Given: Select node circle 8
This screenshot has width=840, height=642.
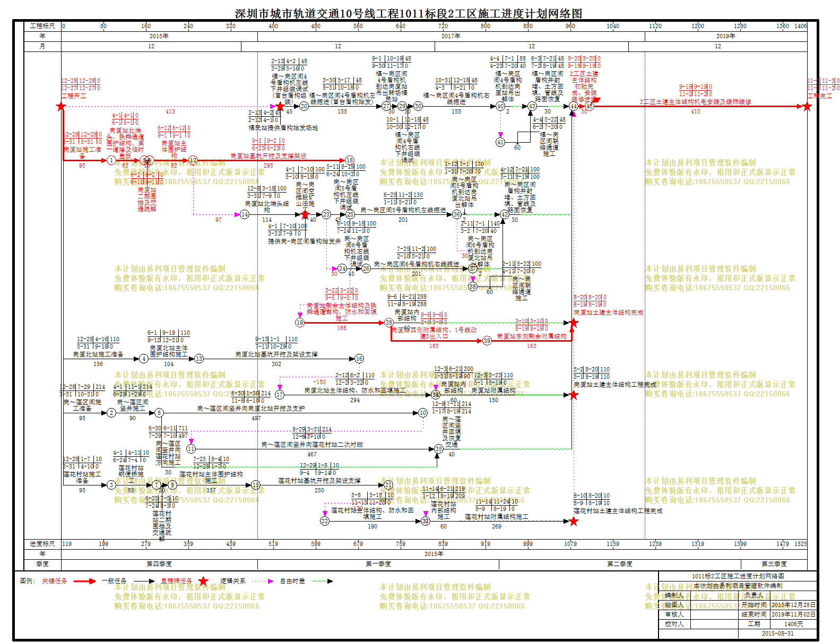Looking at the screenshot, I should [159, 413].
